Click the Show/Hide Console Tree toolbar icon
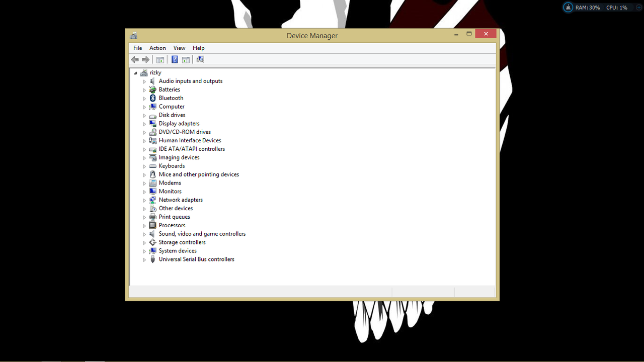 pos(160,59)
